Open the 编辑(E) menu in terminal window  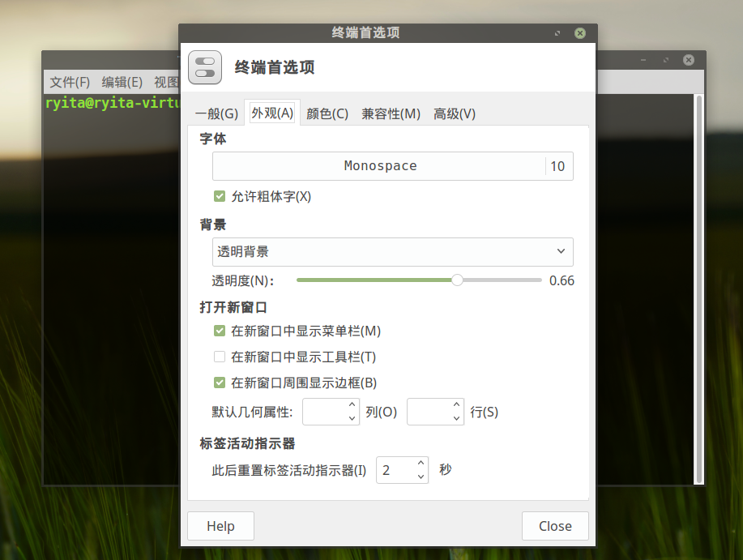tap(122, 83)
